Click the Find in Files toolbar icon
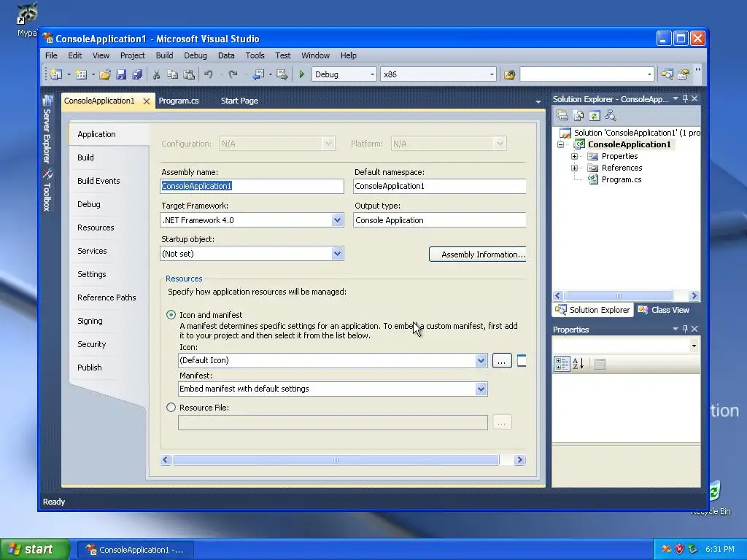Image resolution: width=747 pixels, height=560 pixels. pos(509,74)
